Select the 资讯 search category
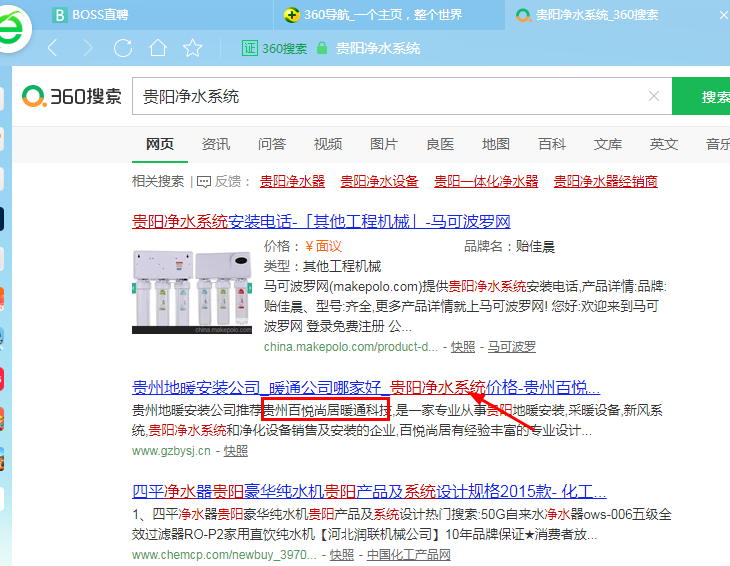The image size is (730, 566). 216,144
